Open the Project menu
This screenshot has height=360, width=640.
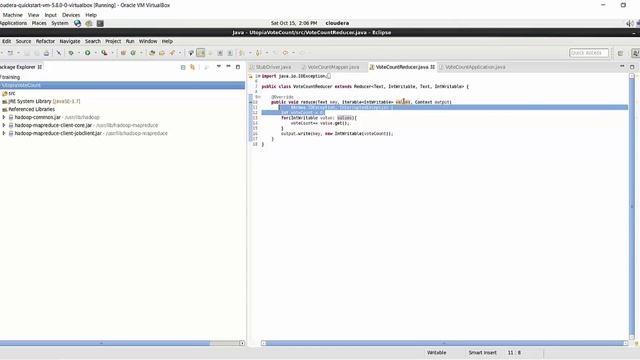click(113, 41)
